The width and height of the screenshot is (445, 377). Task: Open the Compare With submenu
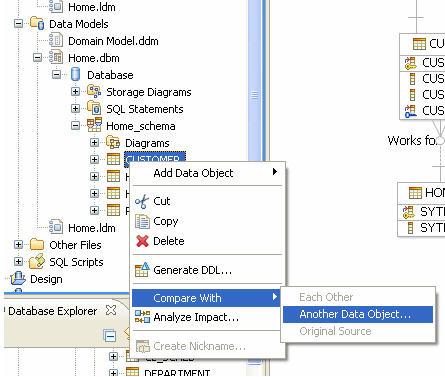(x=206, y=298)
